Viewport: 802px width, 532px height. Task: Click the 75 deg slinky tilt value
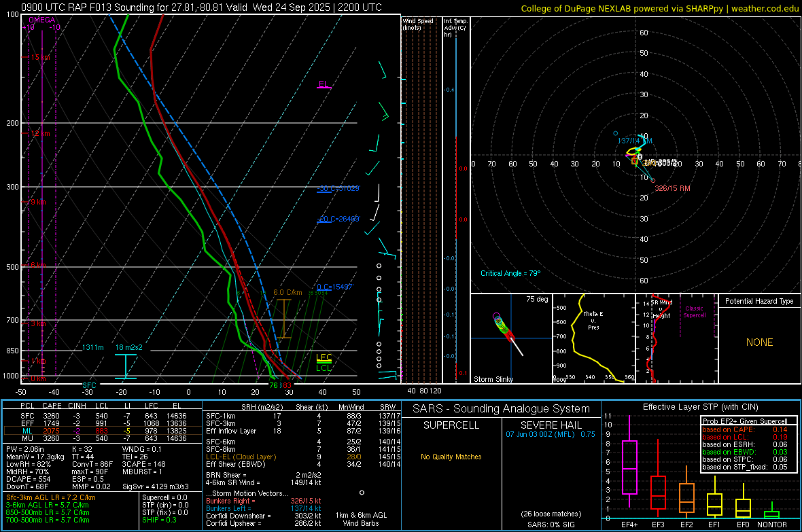[x=537, y=299]
